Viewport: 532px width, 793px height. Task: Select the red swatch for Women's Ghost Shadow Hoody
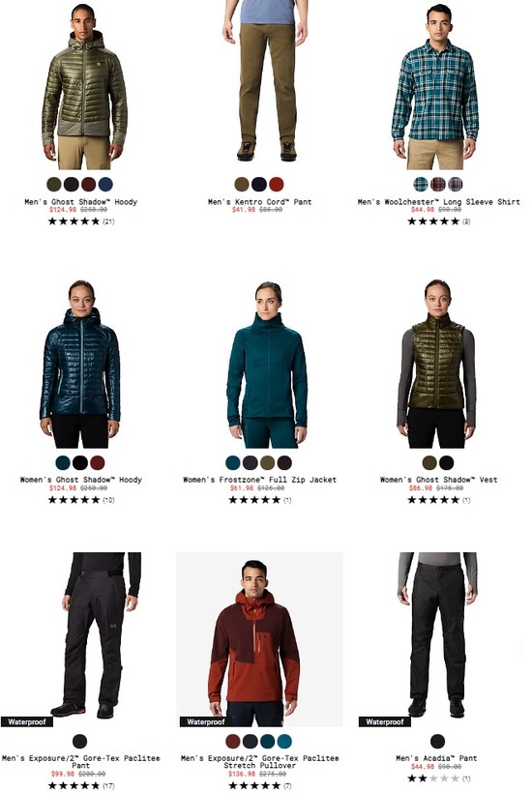(x=97, y=462)
